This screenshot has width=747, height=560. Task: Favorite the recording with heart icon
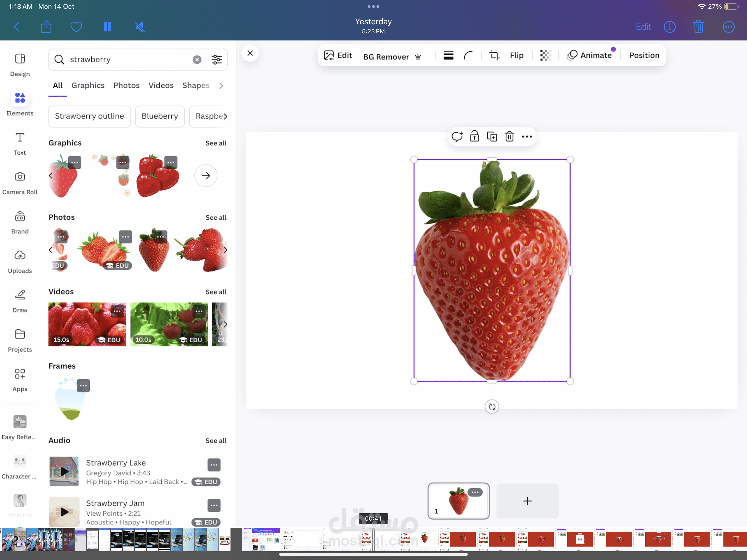coord(76,27)
